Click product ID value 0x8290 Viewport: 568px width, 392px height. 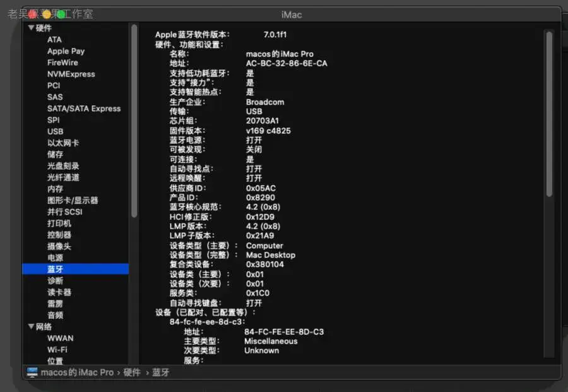[261, 198]
